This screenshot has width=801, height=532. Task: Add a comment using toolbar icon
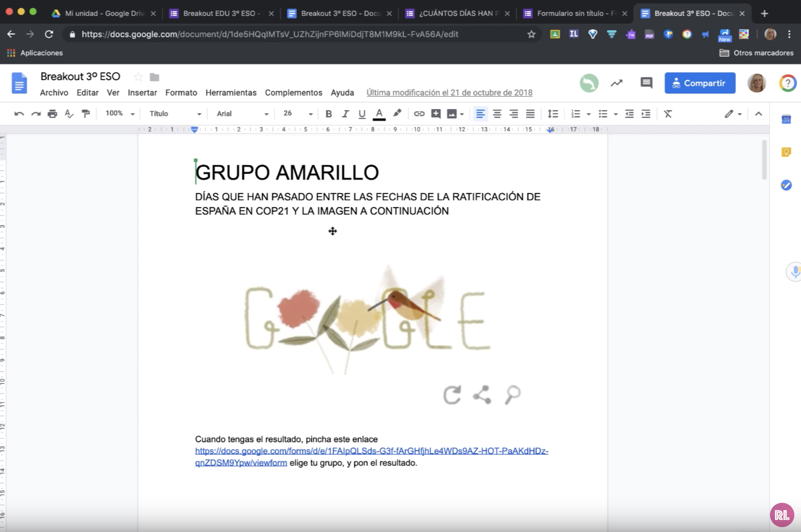coord(436,114)
